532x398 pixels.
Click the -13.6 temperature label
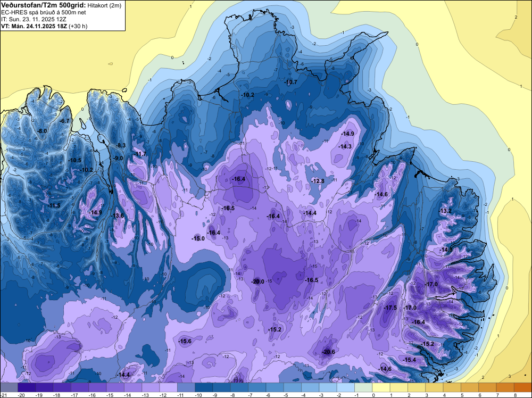tap(118, 215)
